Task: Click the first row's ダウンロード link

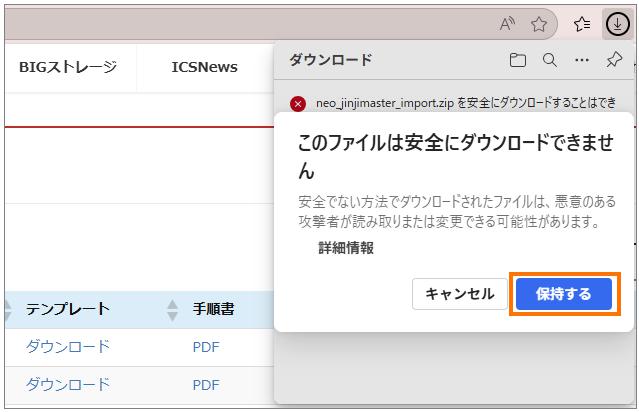Action: pyautogui.click(x=67, y=347)
